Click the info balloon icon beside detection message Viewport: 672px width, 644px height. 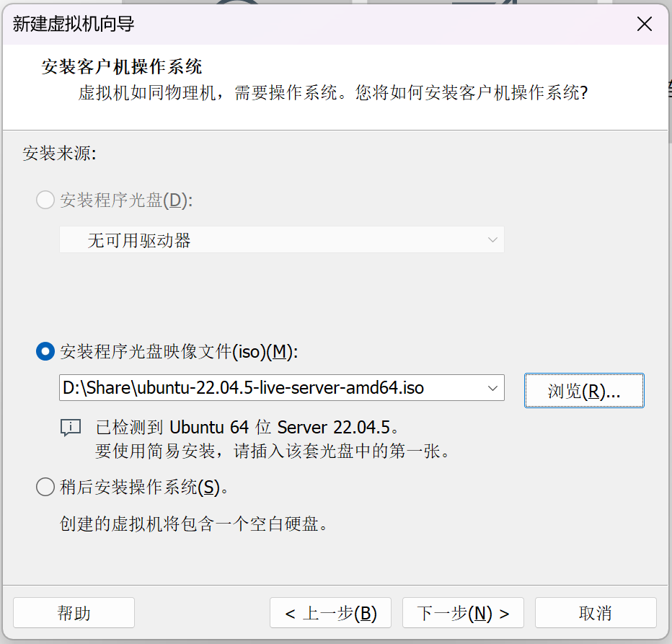pyautogui.click(x=71, y=428)
